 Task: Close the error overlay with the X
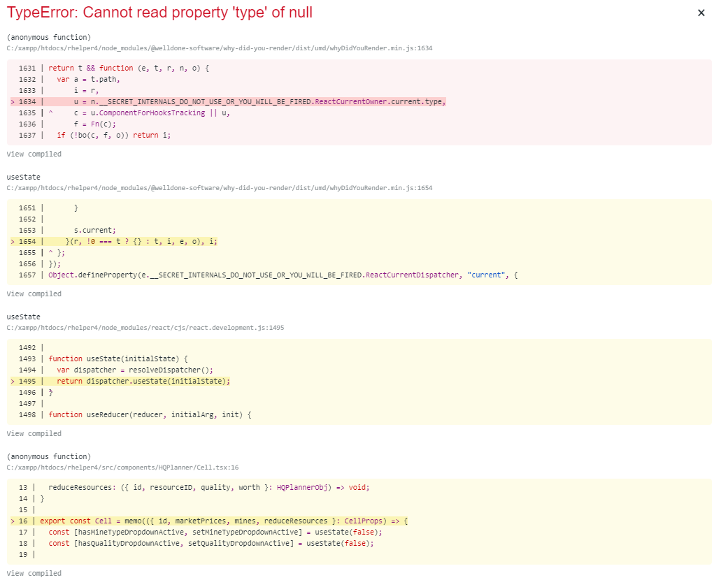[701, 13]
